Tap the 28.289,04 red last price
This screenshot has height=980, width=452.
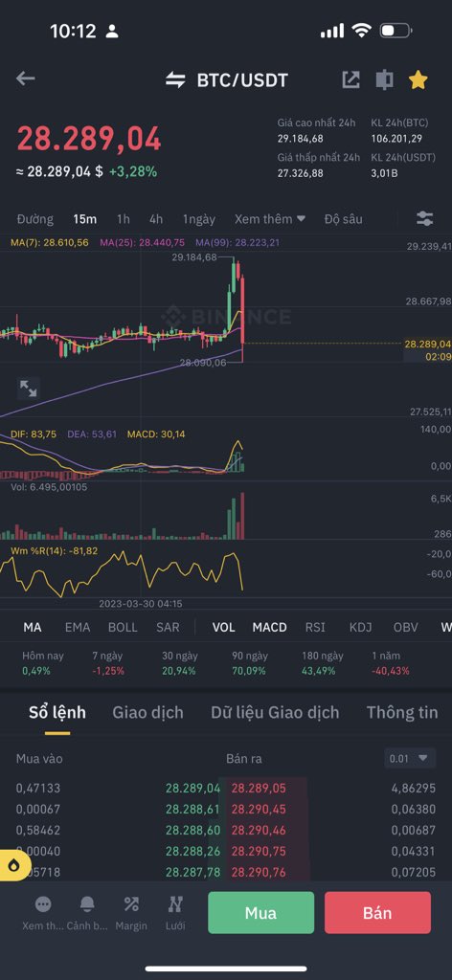click(89, 140)
